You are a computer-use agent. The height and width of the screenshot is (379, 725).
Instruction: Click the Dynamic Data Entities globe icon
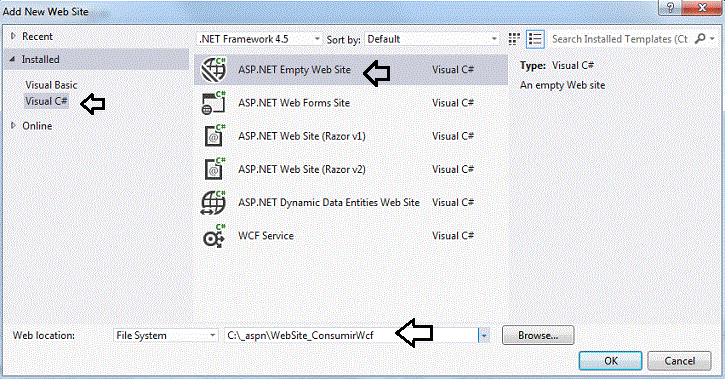tap(214, 202)
